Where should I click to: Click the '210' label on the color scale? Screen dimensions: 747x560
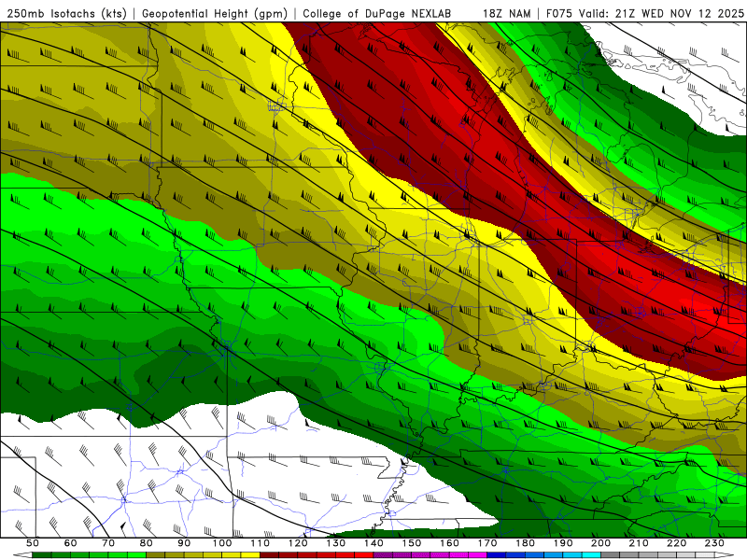[639, 543]
